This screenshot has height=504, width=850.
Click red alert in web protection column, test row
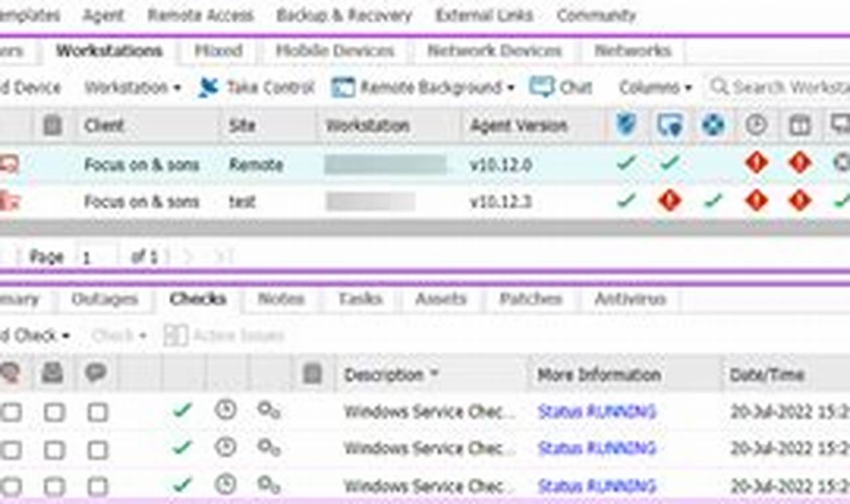point(669,200)
